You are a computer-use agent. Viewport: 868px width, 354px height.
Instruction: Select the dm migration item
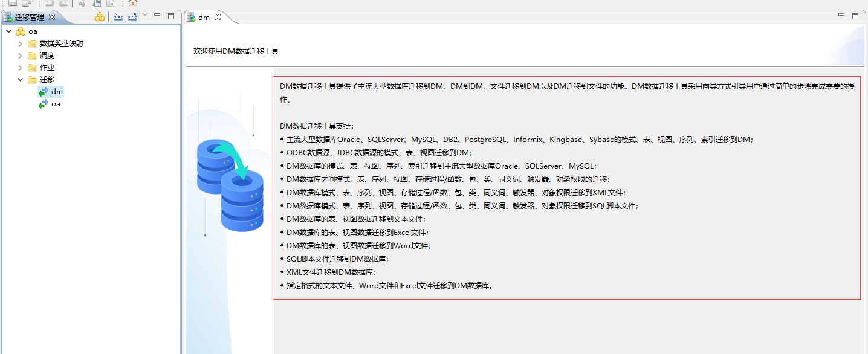[x=57, y=92]
